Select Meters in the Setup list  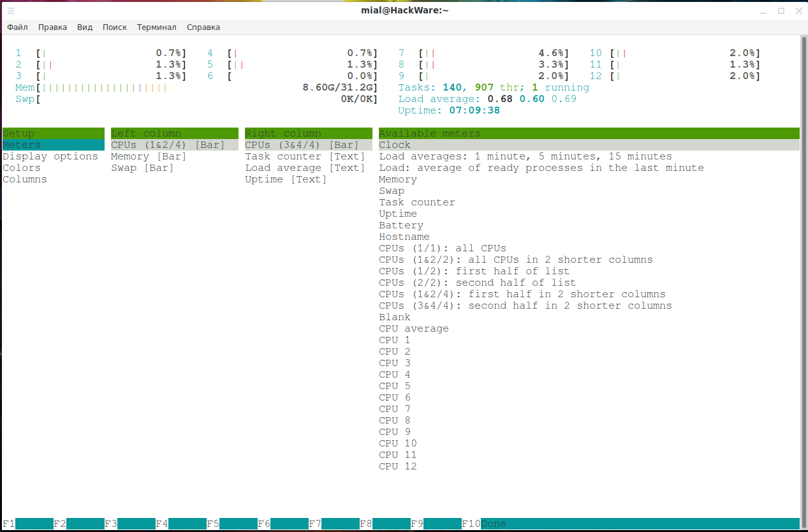pos(54,145)
